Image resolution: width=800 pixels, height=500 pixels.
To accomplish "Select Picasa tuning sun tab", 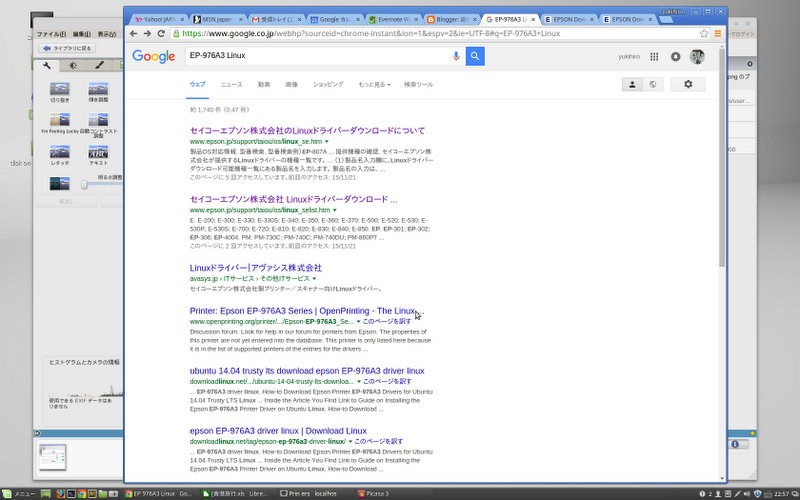I will click(73, 65).
